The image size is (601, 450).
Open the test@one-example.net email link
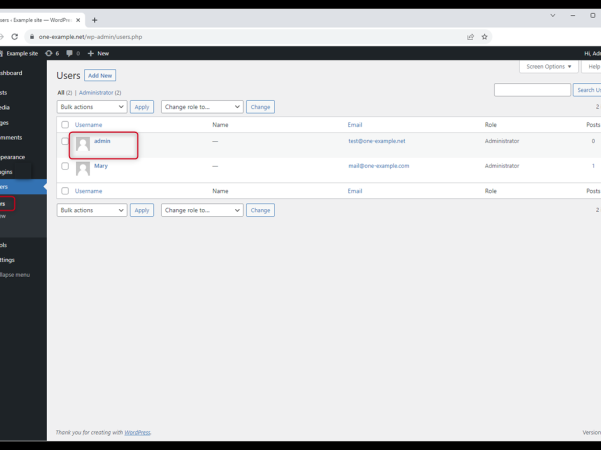376,141
